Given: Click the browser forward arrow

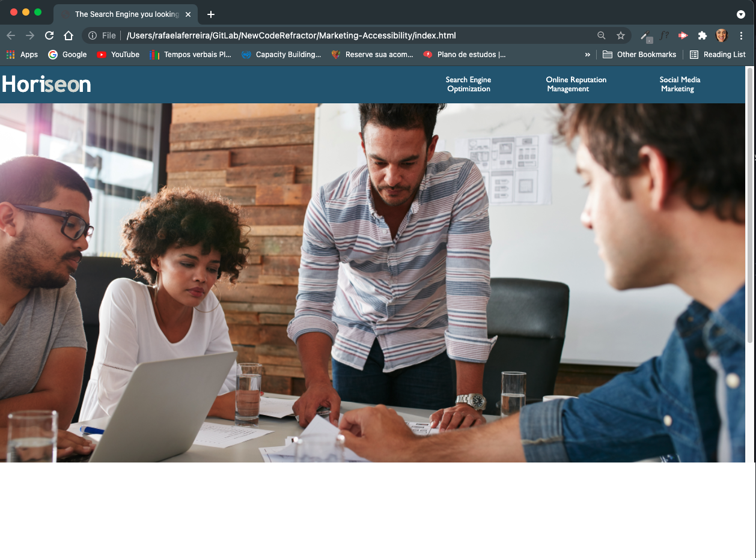Looking at the screenshot, I should (30, 35).
